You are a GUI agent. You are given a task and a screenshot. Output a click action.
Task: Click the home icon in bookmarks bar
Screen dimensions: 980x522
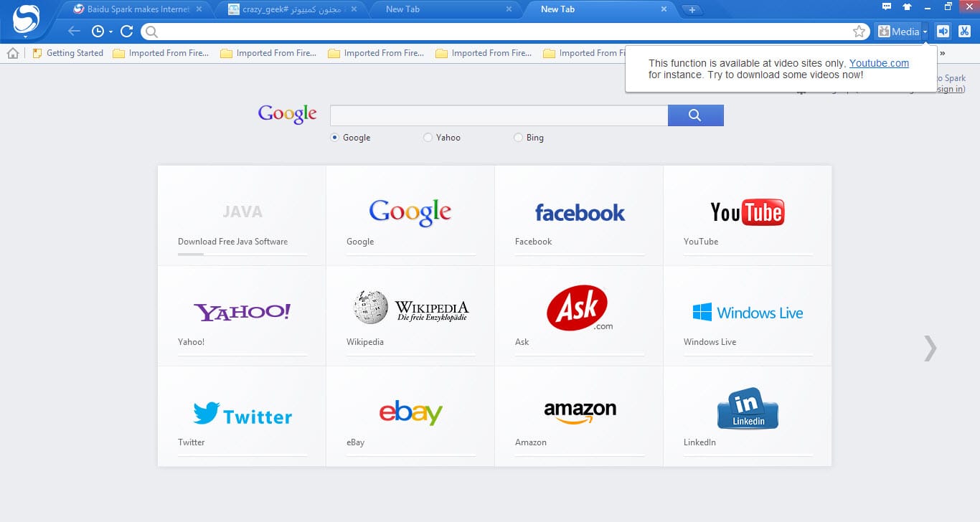coord(13,53)
